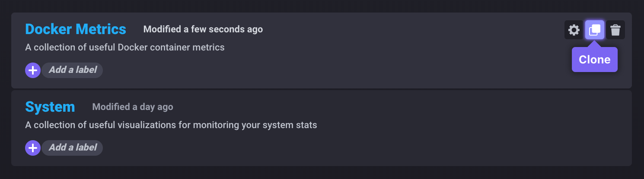Click the System dashboard description text

click(171, 126)
